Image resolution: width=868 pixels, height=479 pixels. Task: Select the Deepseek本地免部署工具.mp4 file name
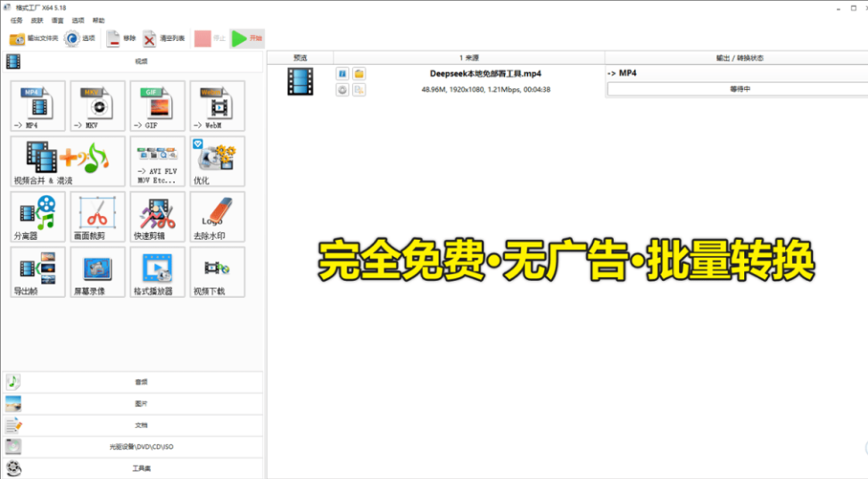pos(485,74)
